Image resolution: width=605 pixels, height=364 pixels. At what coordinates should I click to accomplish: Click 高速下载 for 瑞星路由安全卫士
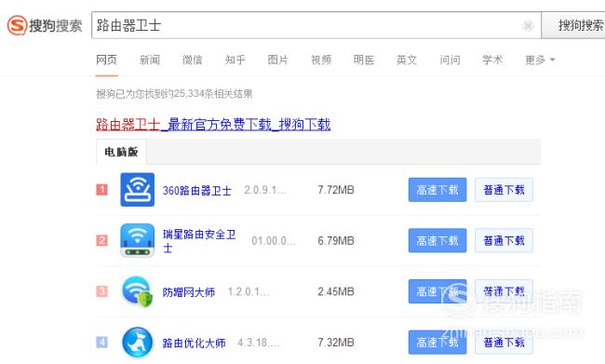click(437, 240)
